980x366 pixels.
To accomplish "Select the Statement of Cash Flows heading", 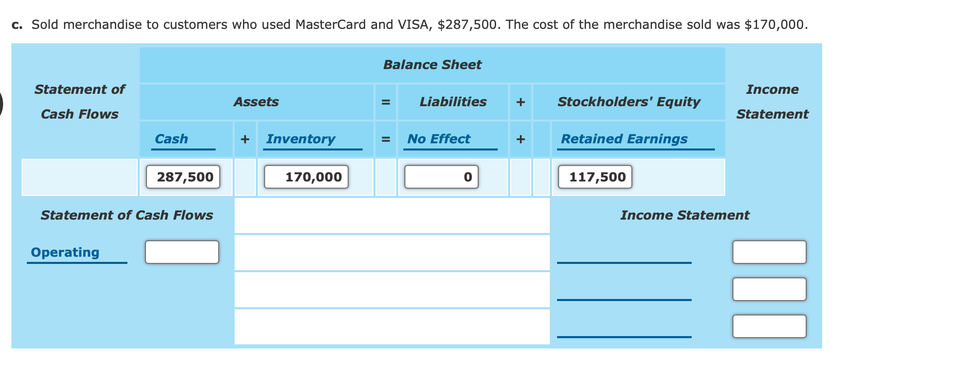I will coord(127,215).
